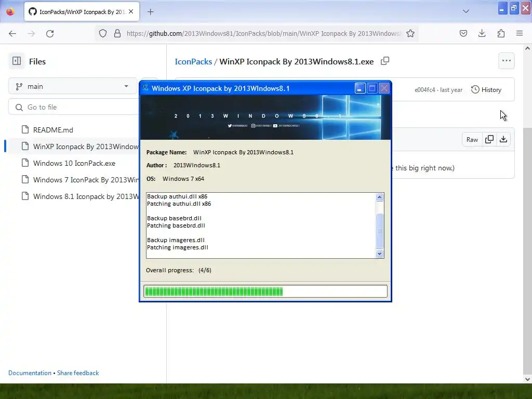
Task: Click the green installation progress bar
Action: click(x=265, y=291)
